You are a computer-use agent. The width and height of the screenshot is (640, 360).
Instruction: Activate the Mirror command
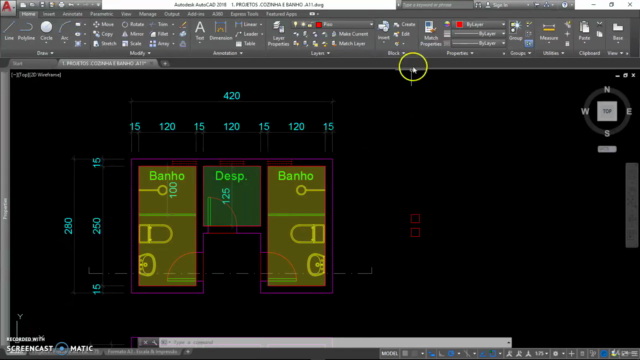click(x=133, y=34)
